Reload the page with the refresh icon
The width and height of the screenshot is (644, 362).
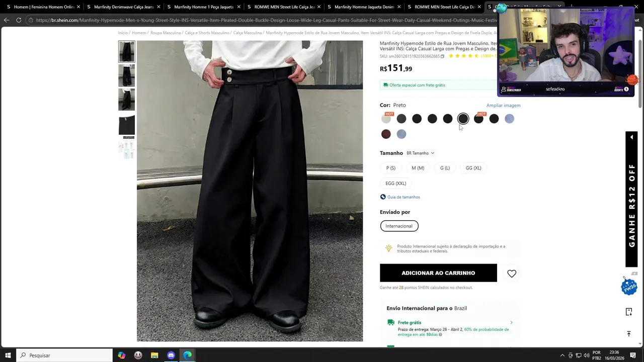click(x=19, y=20)
